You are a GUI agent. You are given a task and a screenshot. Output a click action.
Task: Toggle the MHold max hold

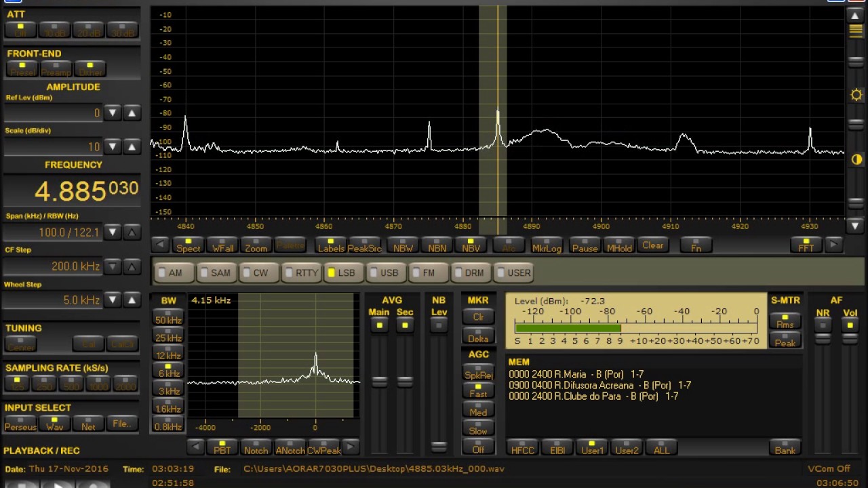pos(618,245)
